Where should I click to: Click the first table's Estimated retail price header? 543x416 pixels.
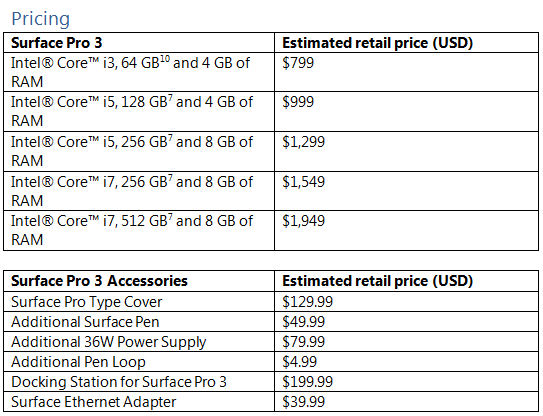(x=377, y=43)
